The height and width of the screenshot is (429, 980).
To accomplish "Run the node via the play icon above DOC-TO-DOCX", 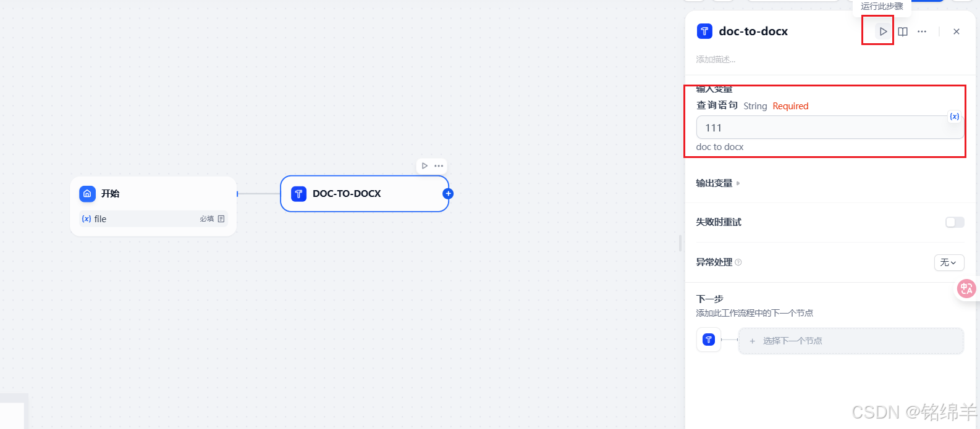I will [x=425, y=166].
